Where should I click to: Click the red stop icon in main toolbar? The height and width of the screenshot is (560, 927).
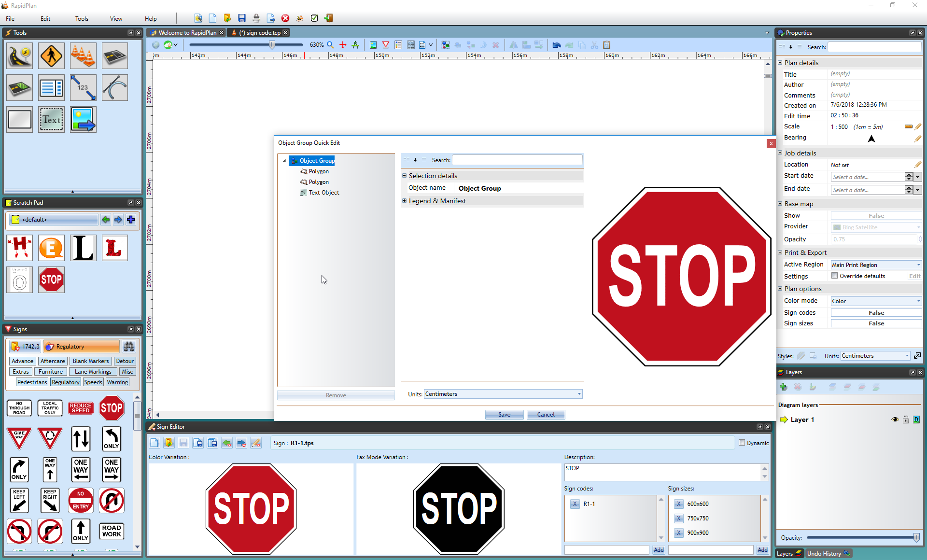285,18
